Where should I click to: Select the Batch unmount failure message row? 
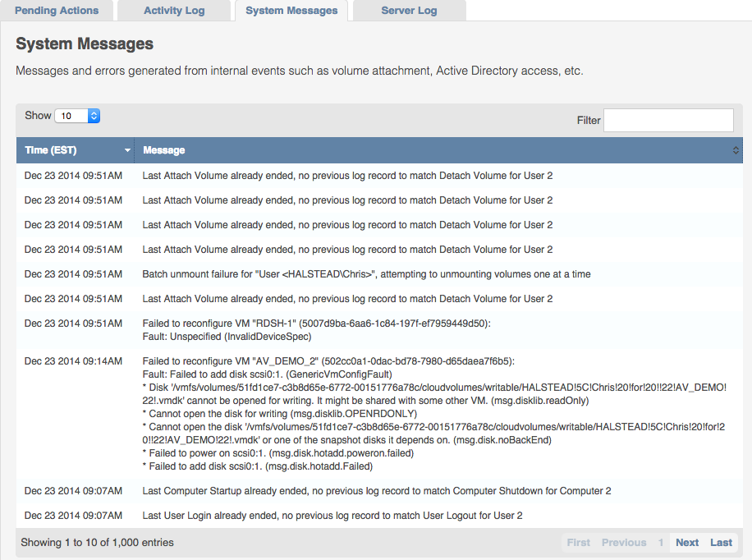tap(366, 274)
